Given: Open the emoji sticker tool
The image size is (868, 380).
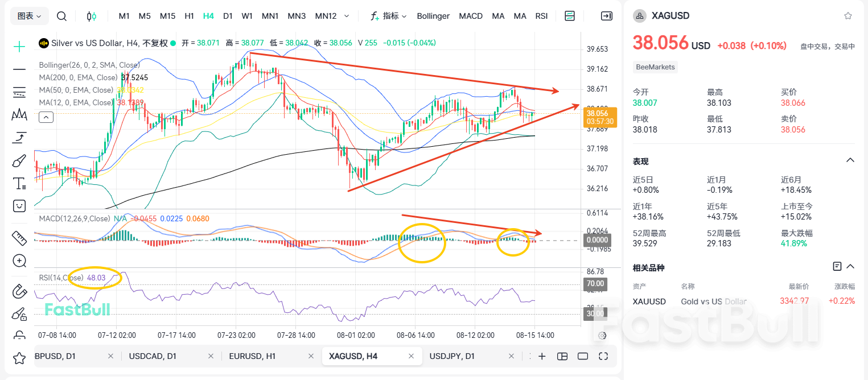Looking at the screenshot, I should click(19, 205).
